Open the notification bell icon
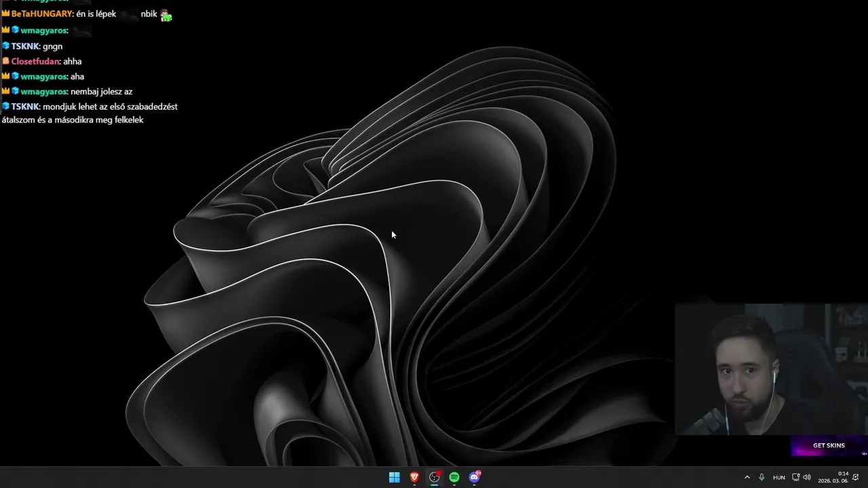Image resolution: width=868 pixels, height=488 pixels. click(856, 477)
